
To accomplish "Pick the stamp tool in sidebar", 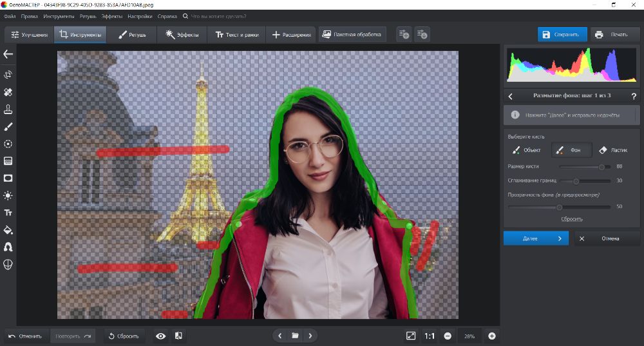I will click(8, 109).
